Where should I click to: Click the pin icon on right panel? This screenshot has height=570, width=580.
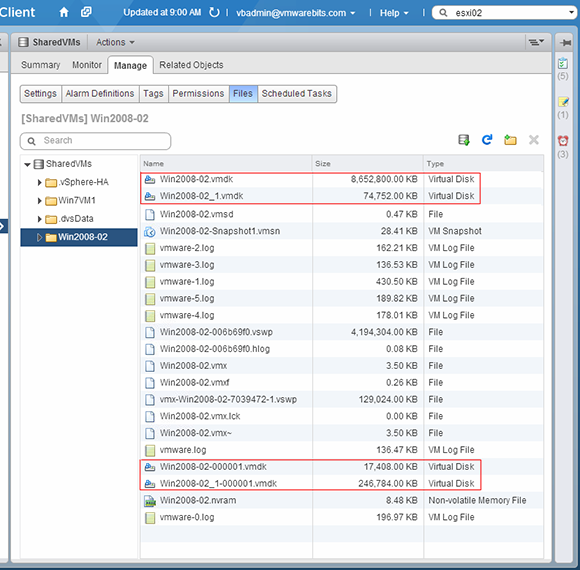click(x=565, y=43)
